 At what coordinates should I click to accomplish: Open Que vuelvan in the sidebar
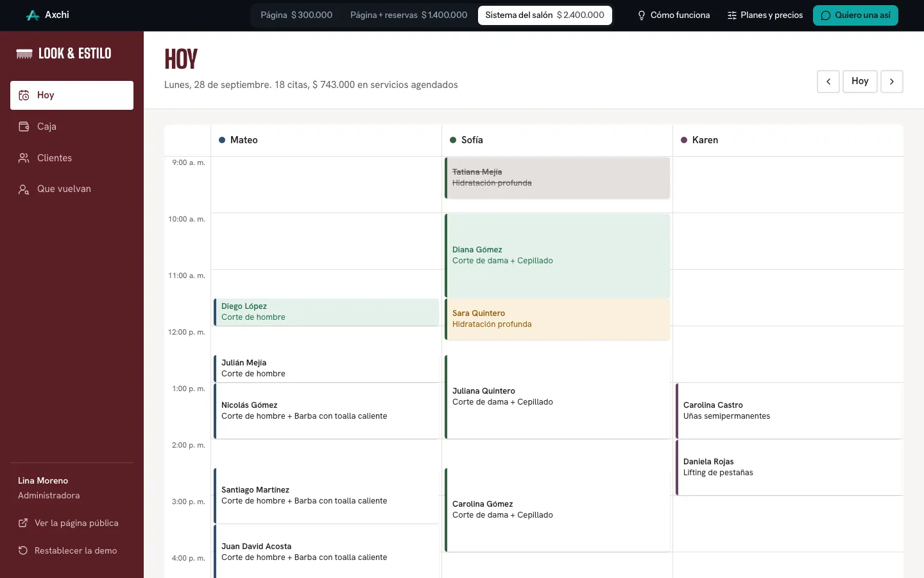72,189
